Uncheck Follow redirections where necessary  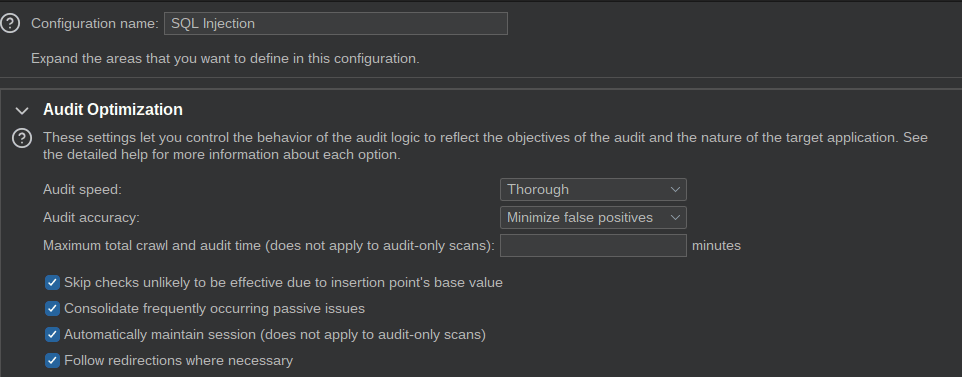click(53, 360)
